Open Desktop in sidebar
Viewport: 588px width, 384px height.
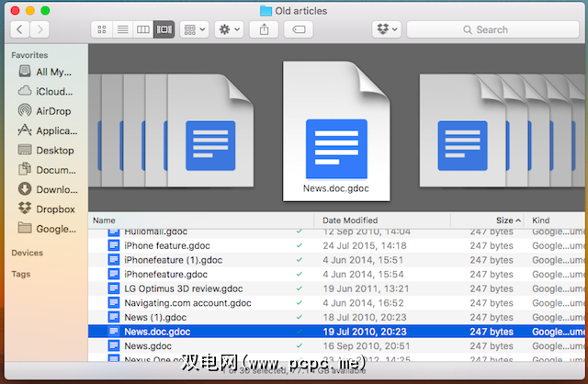click(45, 150)
